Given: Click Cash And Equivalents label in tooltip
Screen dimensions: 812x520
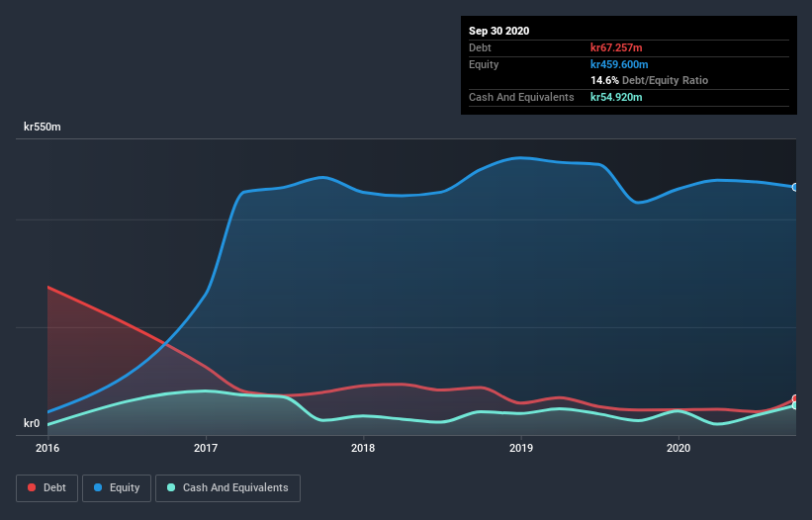Looking at the screenshot, I should [x=521, y=97].
